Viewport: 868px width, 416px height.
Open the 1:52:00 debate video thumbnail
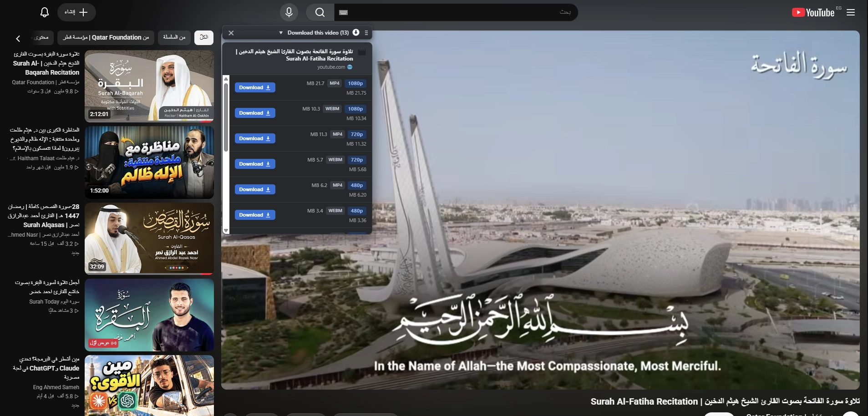tap(149, 162)
